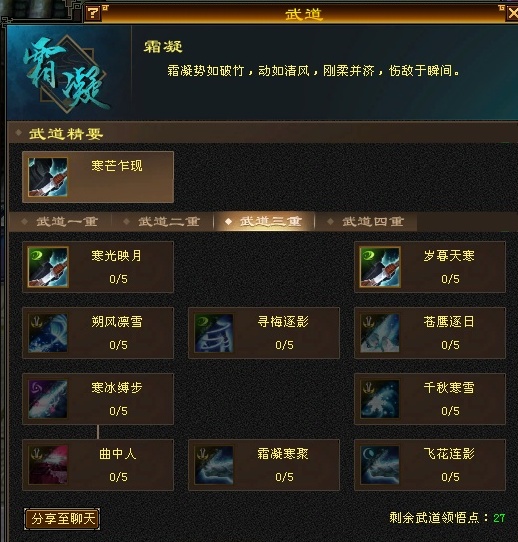Screen dimensions: 518x542
Task: Click the 寒芒乍现 skill icon
Action: click(48, 177)
